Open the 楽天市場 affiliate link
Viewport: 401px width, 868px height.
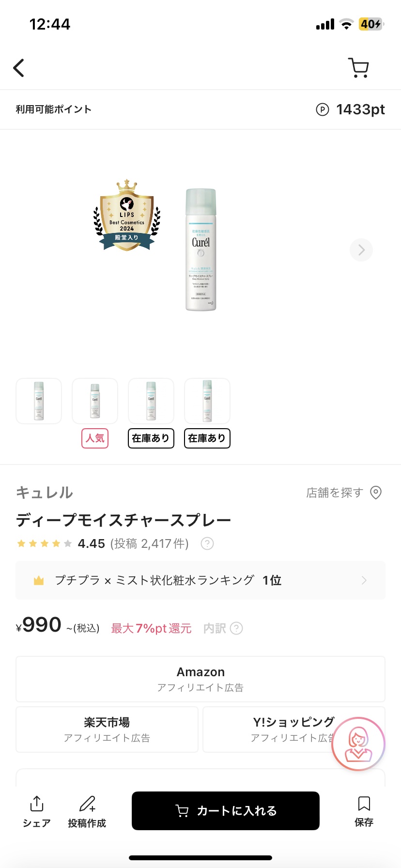(107, 729)
